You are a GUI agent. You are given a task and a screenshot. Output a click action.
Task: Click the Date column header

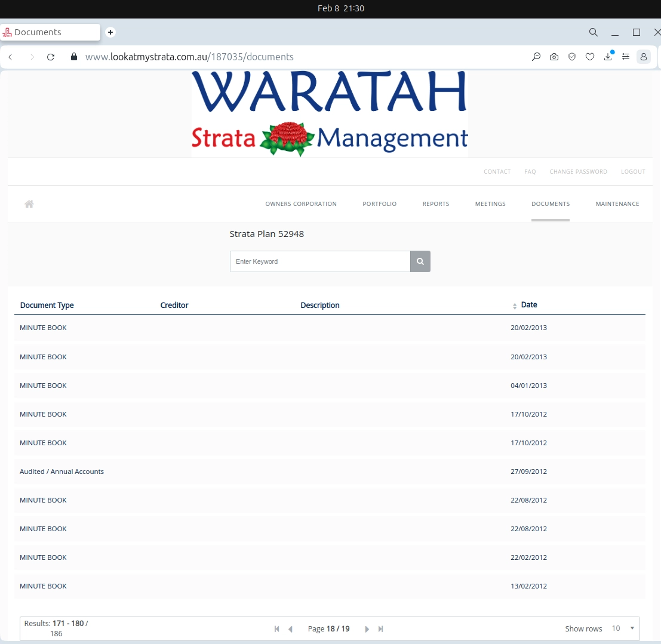pyautogui.click(x=529, y=305)
